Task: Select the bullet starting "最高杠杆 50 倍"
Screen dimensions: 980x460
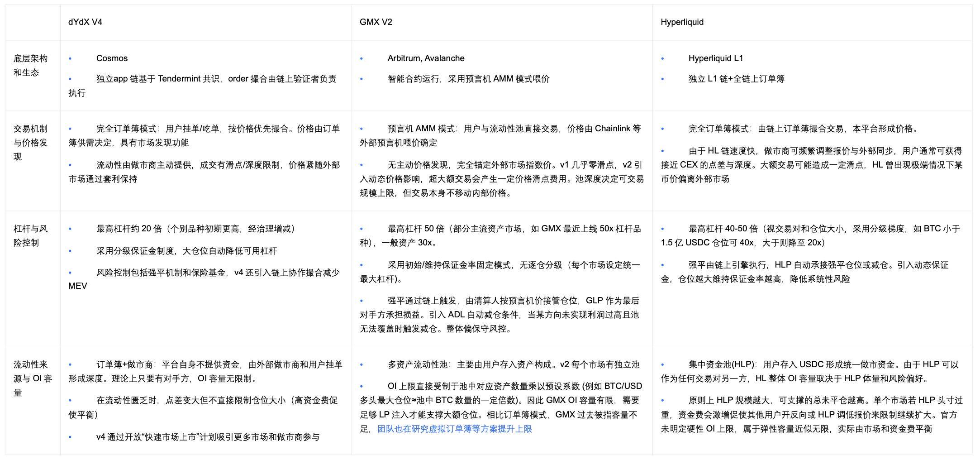Action: click(x=500, y=235)
